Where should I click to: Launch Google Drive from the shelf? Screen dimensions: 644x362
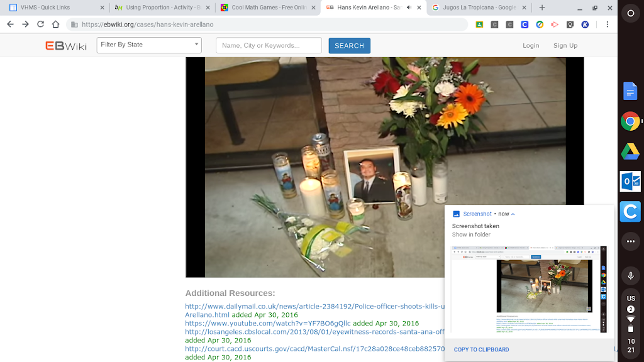coord(630,151)
